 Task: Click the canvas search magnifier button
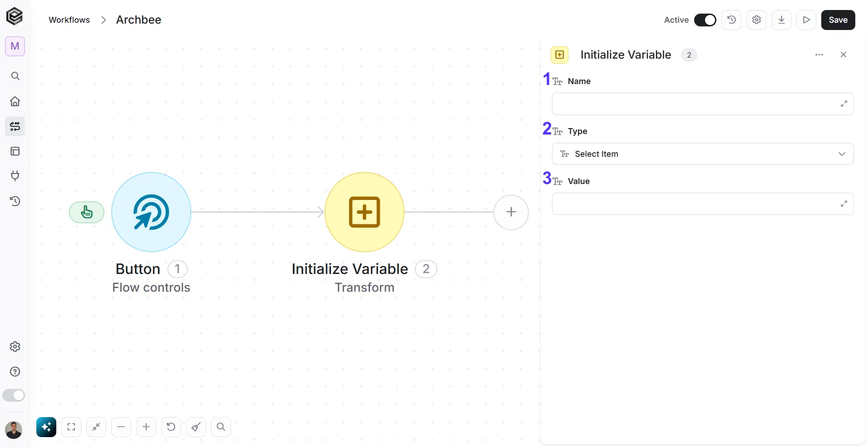221,427
